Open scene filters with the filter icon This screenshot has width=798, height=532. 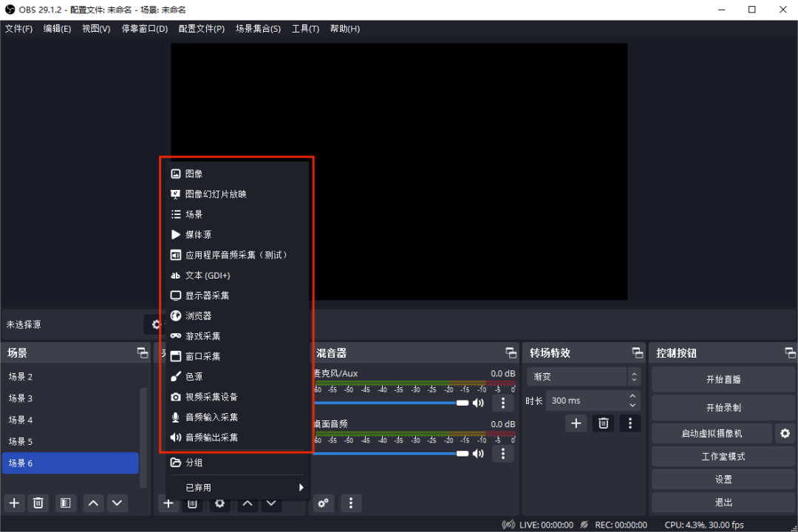point(65,503)
